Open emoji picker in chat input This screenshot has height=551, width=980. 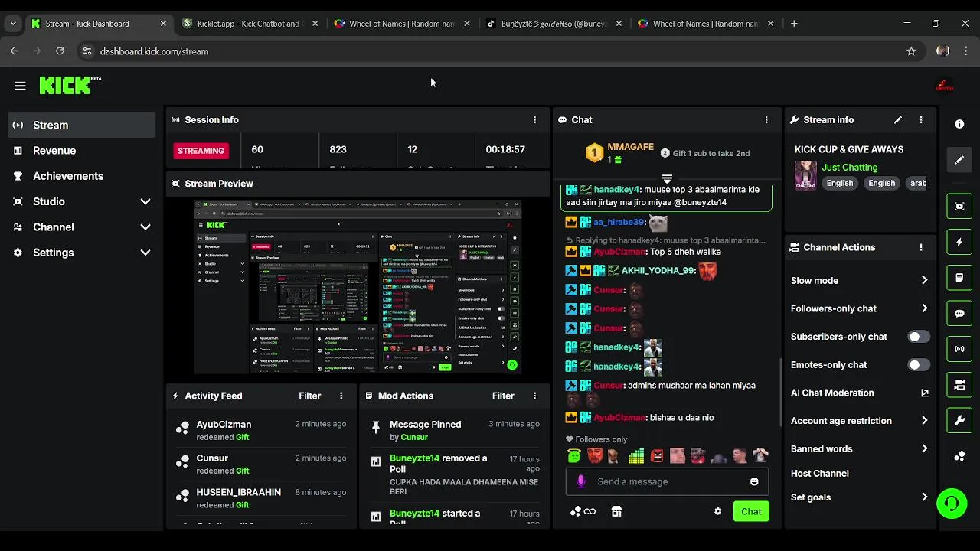(754, 481)
